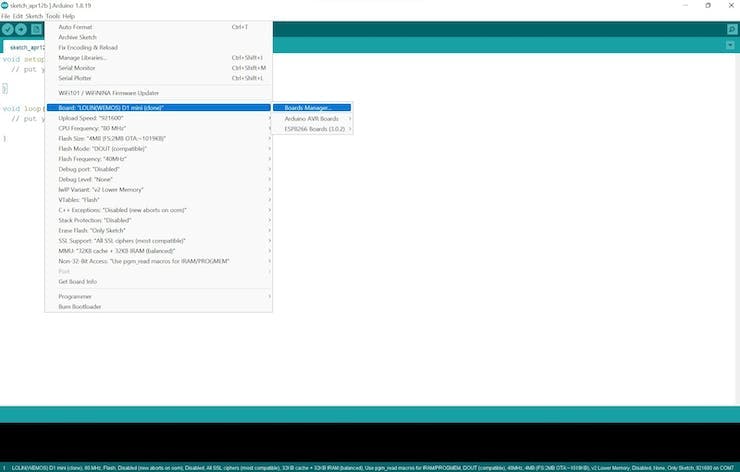740x472 pixels.
Task: Click the Arduino window title icon
Action: (5, 5)
